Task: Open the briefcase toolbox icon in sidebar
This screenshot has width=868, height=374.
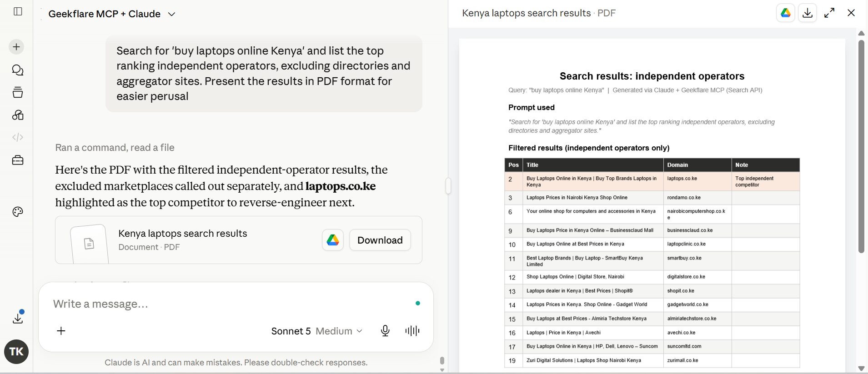Action: [x=18, y=160]
